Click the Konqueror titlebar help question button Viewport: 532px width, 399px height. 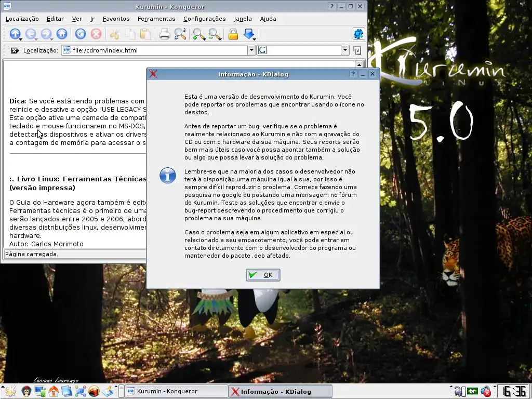pyautogui.click(x=331, y=6)
